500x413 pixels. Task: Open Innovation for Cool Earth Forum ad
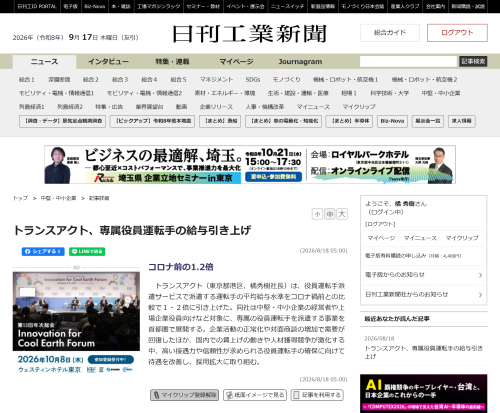pyautogui.click(x=76, y=323)
